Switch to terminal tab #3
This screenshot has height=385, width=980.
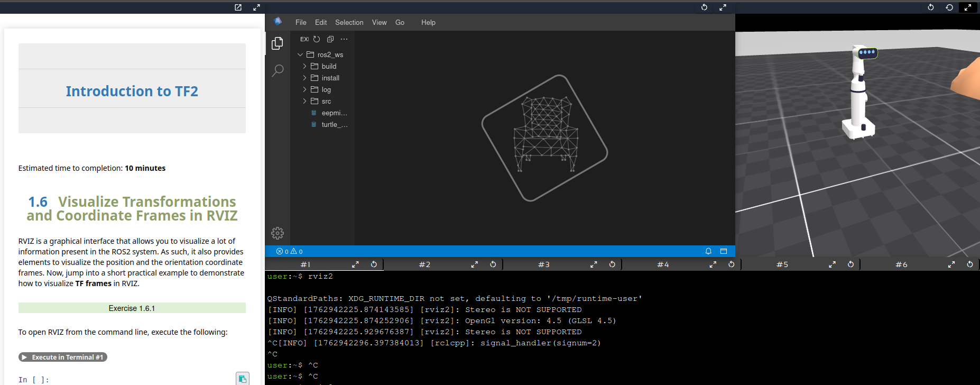(543, 264)
